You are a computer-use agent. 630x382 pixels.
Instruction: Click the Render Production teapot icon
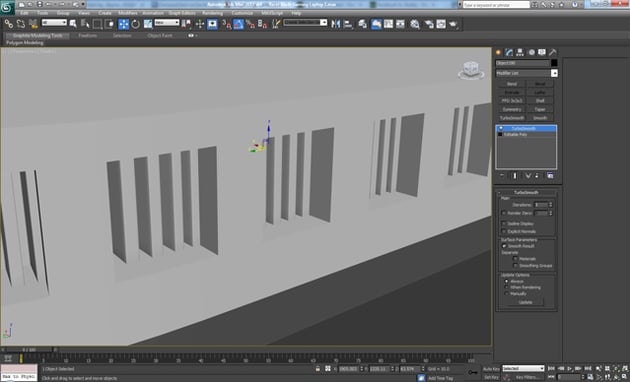pyautogui.click(x=454, y=24)
